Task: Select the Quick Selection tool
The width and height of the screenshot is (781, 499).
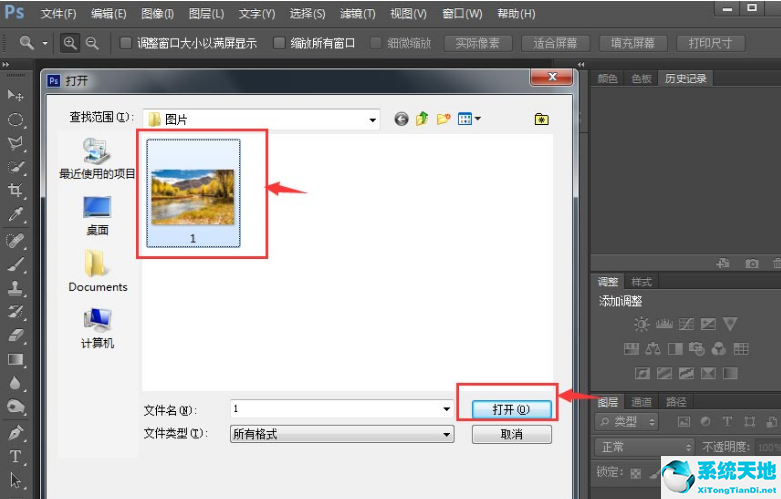Action: (x=15, y=167)
